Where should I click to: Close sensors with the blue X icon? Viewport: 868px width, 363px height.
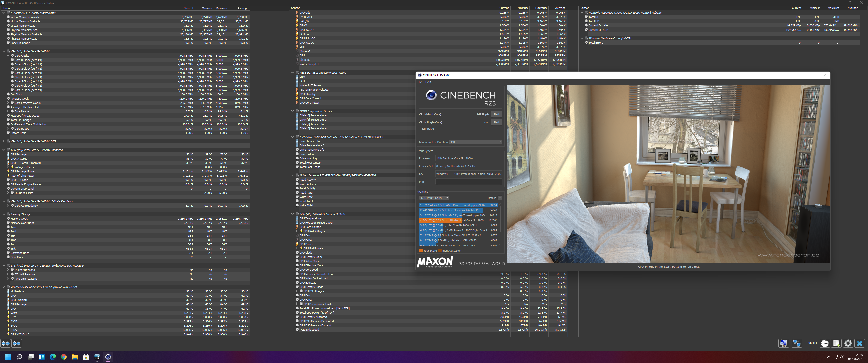tap(860, 343)
